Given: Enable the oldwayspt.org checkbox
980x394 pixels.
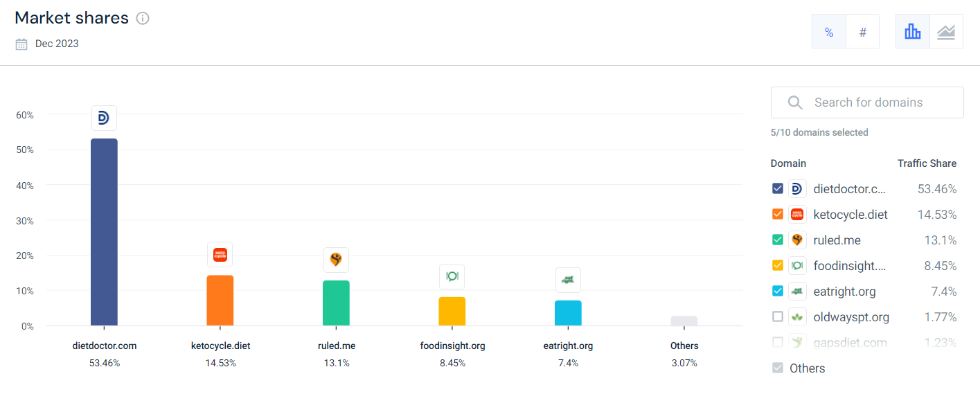Looking at the screenshot, I should point(778,316).
